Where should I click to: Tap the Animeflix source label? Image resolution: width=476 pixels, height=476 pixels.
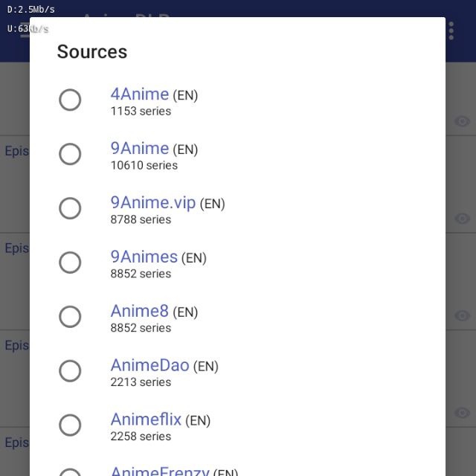tap(146, 419)
